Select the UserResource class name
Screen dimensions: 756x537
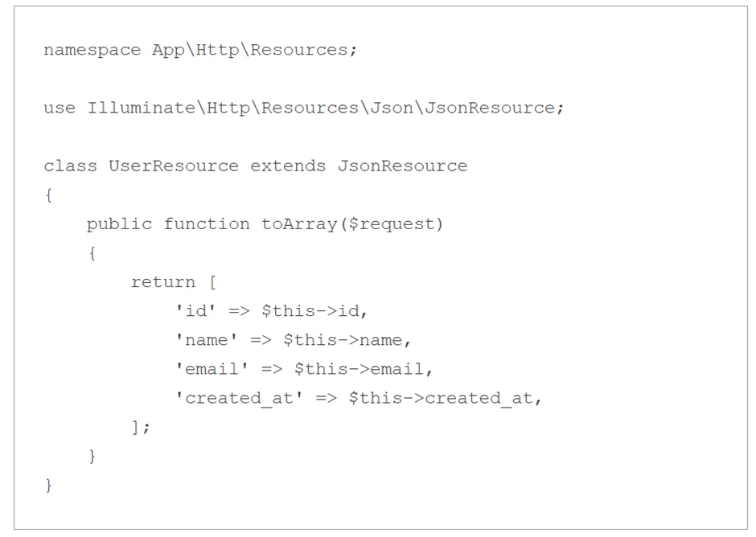pos(174,166)
